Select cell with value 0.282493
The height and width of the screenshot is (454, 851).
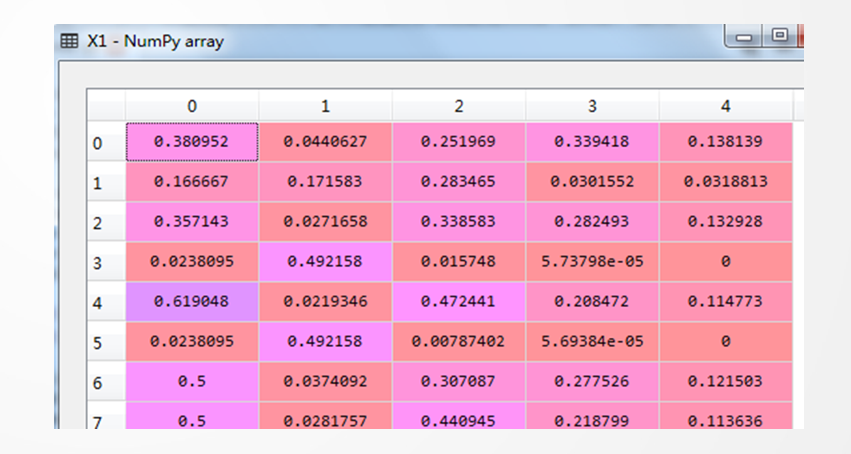point(592,222)
